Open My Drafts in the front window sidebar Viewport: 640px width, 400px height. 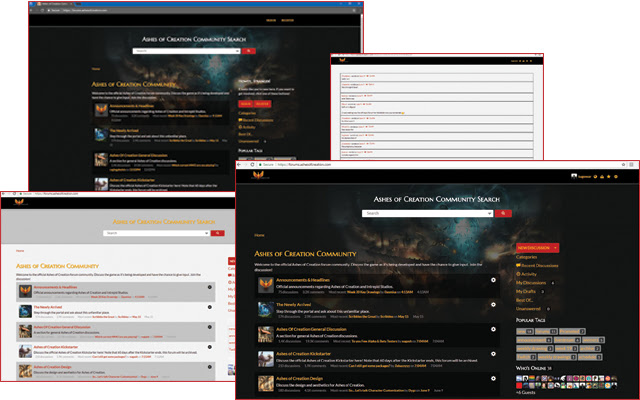pos(526,291)
